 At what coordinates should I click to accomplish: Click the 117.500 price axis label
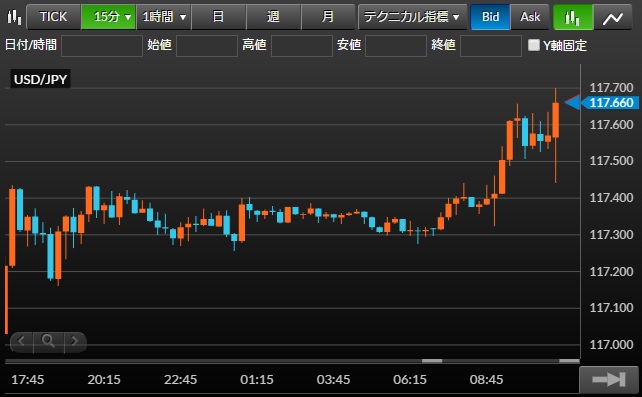tap(611, 161)
